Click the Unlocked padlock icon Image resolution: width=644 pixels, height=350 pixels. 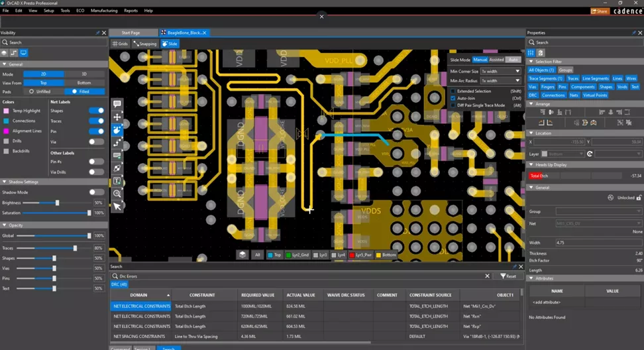639,198
